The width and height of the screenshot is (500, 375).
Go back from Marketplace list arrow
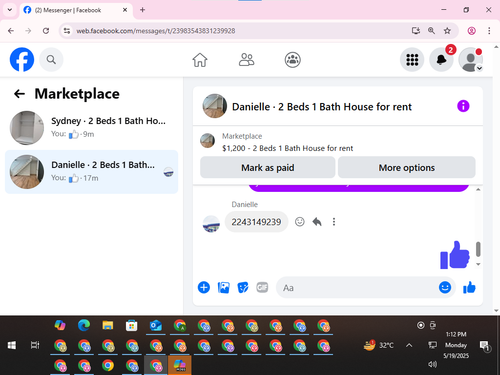tap(19, 94)
